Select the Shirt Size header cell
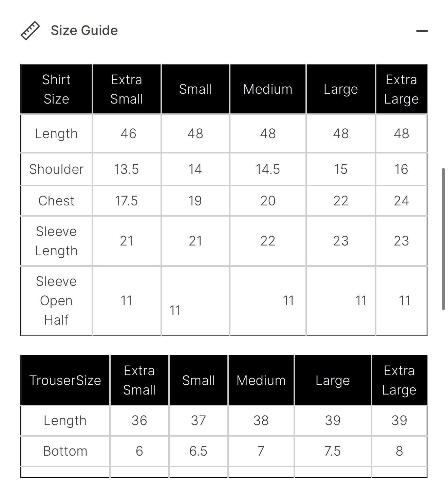Image resolution: width=448 pixels, height=494 pixels. (x=56, y=89)
